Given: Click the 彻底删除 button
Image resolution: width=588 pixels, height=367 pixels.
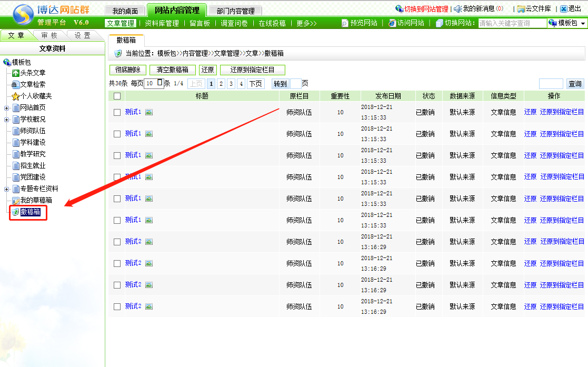Looking at the screenshot, I should click(x=127, y=70).
